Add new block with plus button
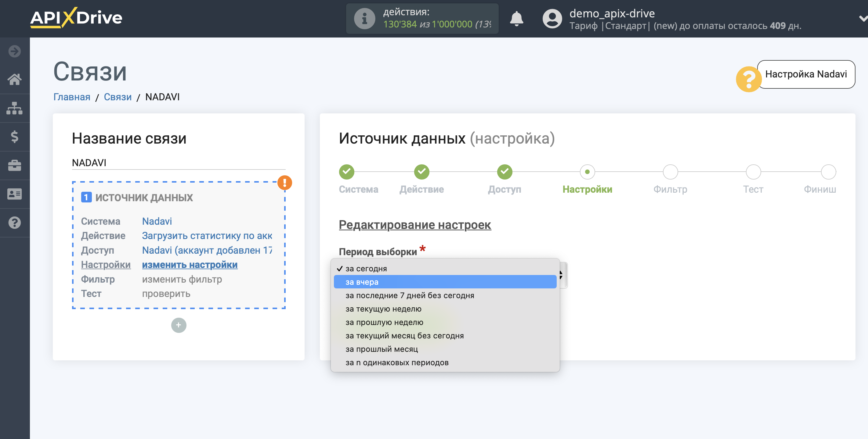Image resolution: width=868 pixels, height=439 pixels. click(179, 325)
